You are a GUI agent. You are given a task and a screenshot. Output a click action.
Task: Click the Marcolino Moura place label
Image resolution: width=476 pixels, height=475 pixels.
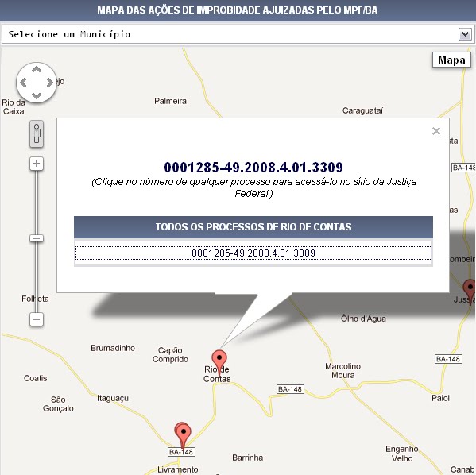pos(343,371)
